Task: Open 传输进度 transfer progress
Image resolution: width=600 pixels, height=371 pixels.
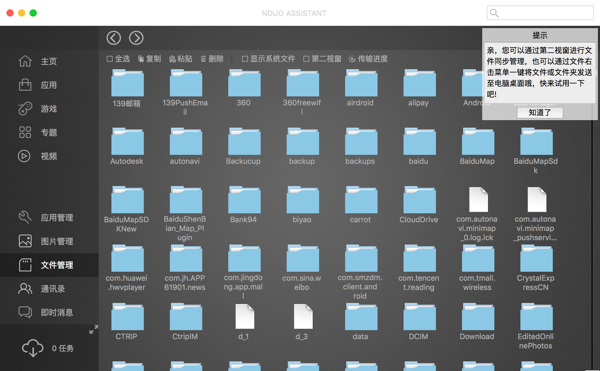Action: [x=368, y=59]
